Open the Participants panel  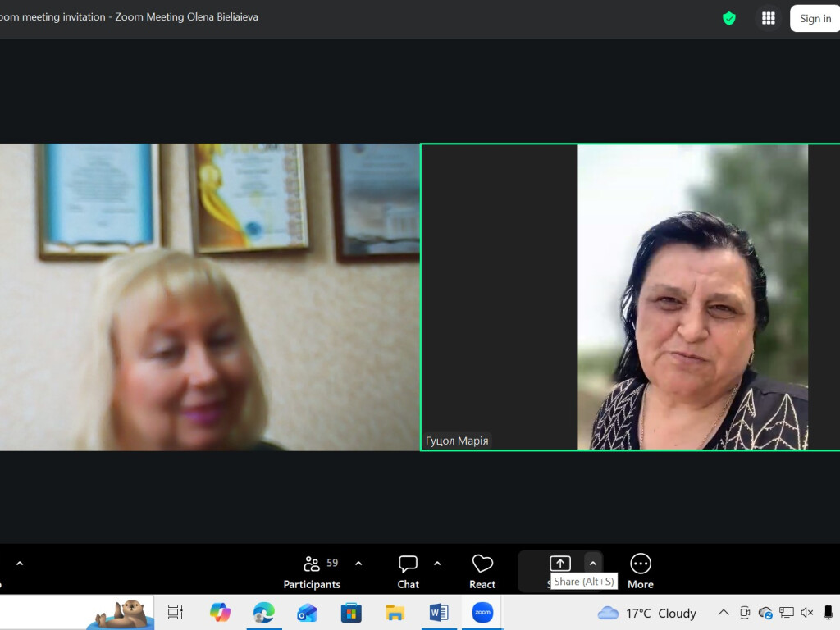[x=312, y=572]
